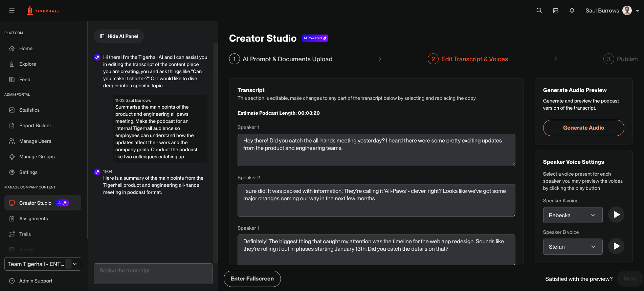Open the calendar icon in header
Viewport: 644px width, 291px height.
(x=556, y=10)
